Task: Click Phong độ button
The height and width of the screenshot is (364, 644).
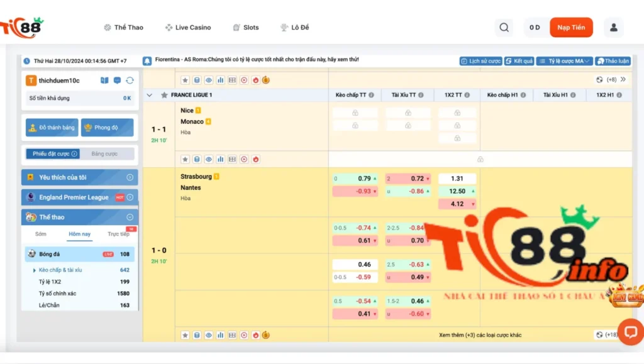Action: (107, 128)
